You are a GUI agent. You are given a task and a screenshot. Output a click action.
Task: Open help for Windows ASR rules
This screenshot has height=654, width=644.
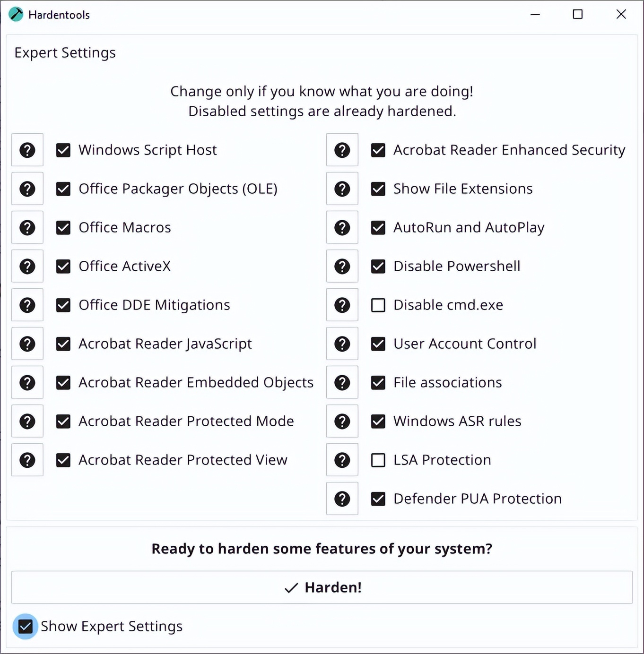[342, 422]
